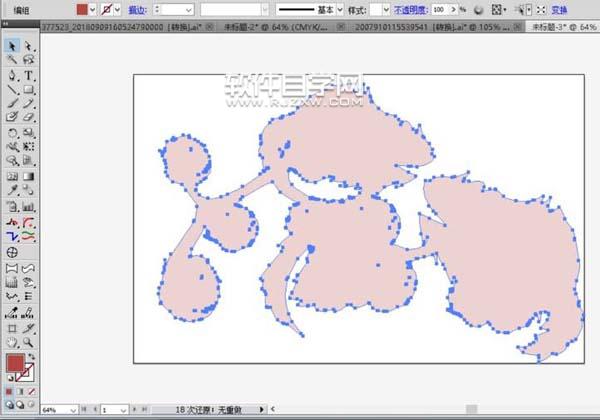The image size is (600, 420).
Task: Select the crosshair circle plugin tool
Action: tap(12, 252)
